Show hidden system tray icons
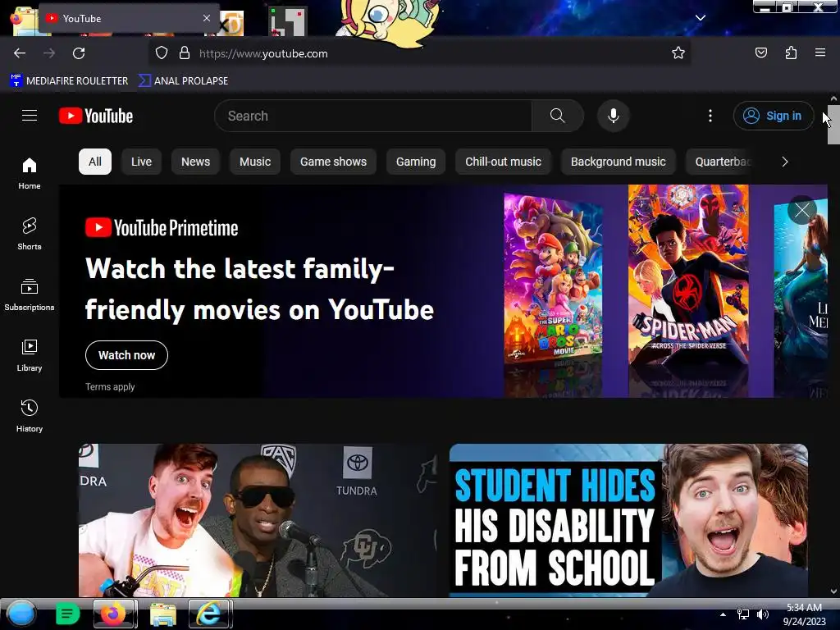The height and width of the screenshot is (630, 840). coord(723,614)
